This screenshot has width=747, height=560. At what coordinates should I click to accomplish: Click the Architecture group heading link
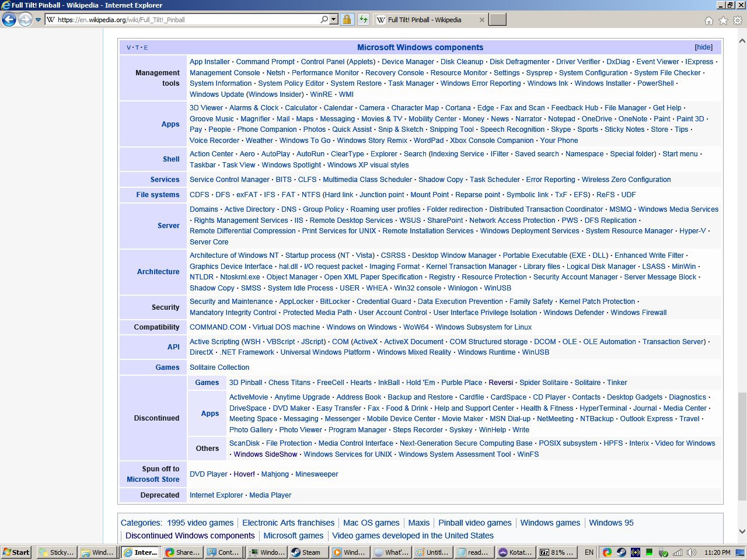point(158,272)
